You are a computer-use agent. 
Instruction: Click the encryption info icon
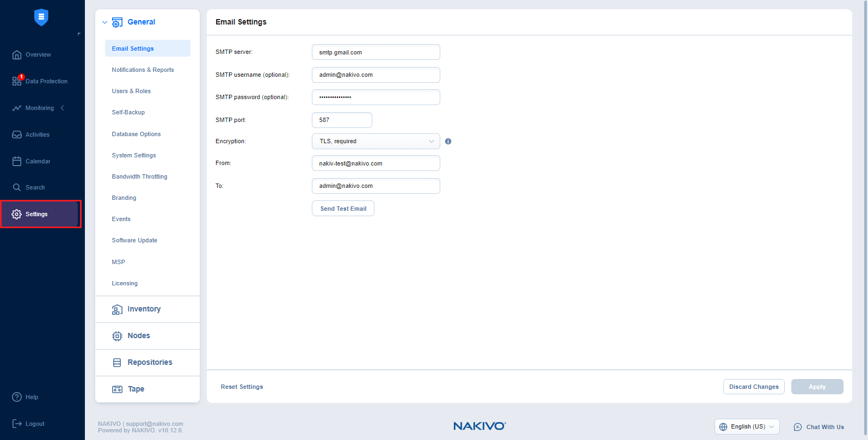tap(448, 141)
